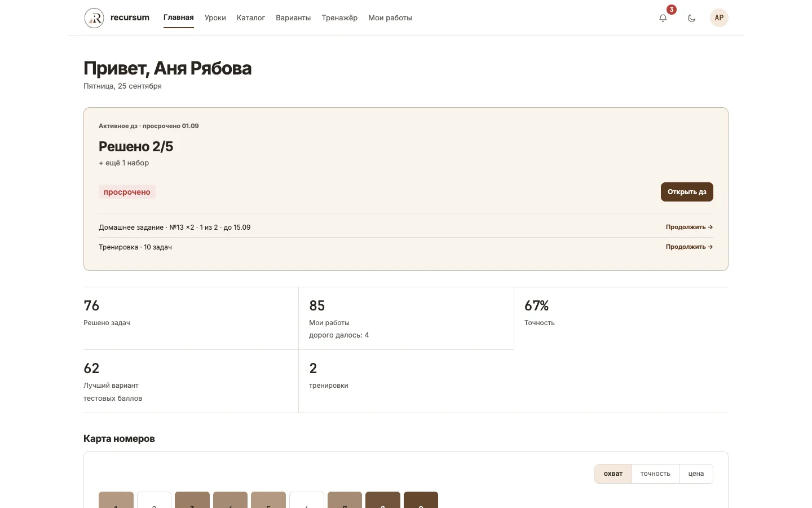
Task: Click the просрочено status badge
Action: (x=127, y=192)
